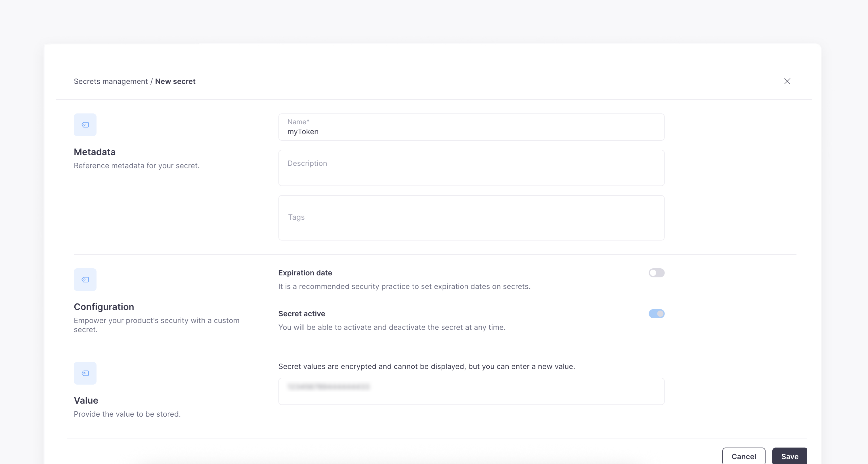Close the New secret dialog
Viewport: 868px width, 464px height.
(x=787, y=81)
